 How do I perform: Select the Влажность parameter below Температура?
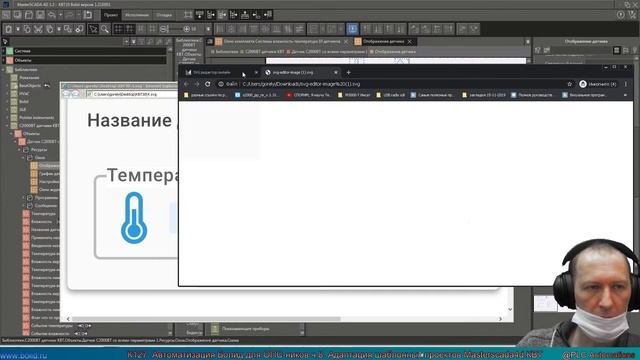41,222
